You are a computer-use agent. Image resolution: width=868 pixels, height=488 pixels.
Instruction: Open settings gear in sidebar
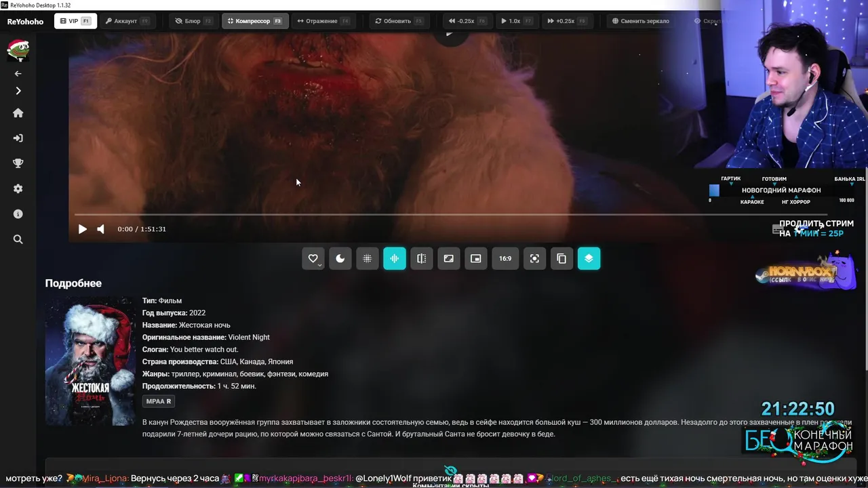click(18, 188)
